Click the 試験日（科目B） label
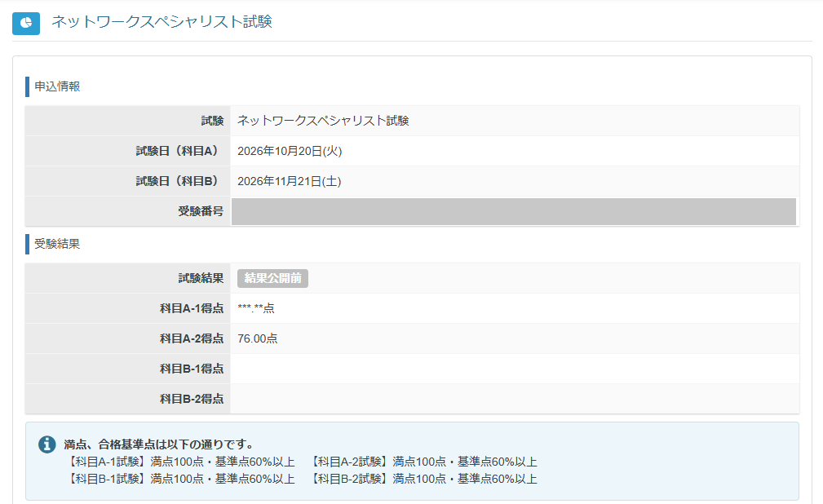823x504 pixels. [177, 181]
